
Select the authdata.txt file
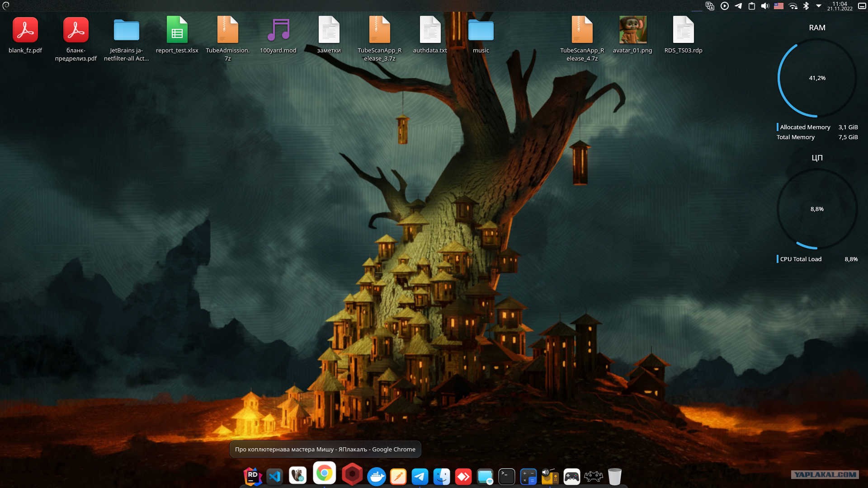coord(430,35)
